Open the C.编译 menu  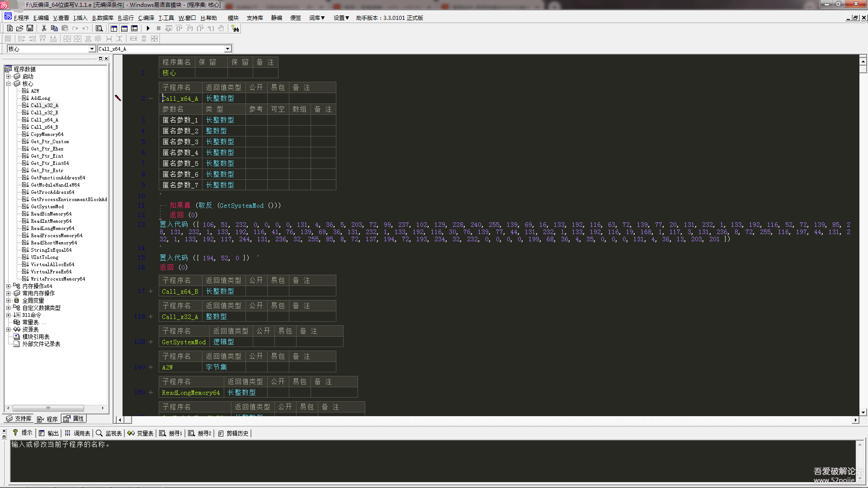(x=146, y=18)
